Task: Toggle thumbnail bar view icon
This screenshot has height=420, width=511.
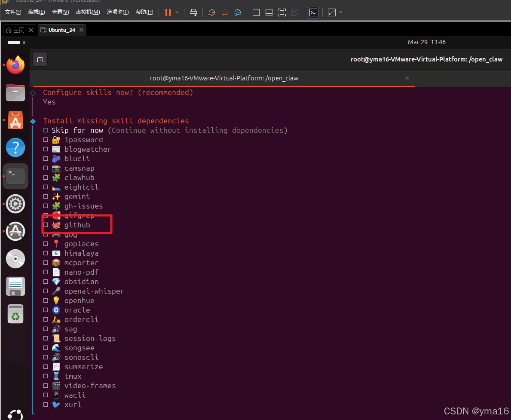Action: point(269,12)
